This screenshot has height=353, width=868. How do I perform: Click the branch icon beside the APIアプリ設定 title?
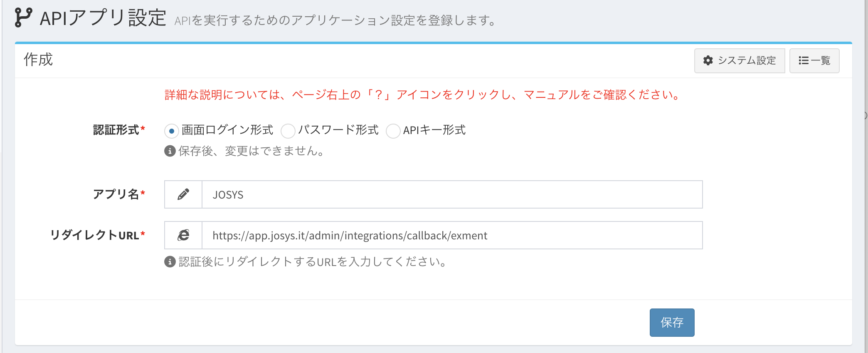[x=23, y=17]
